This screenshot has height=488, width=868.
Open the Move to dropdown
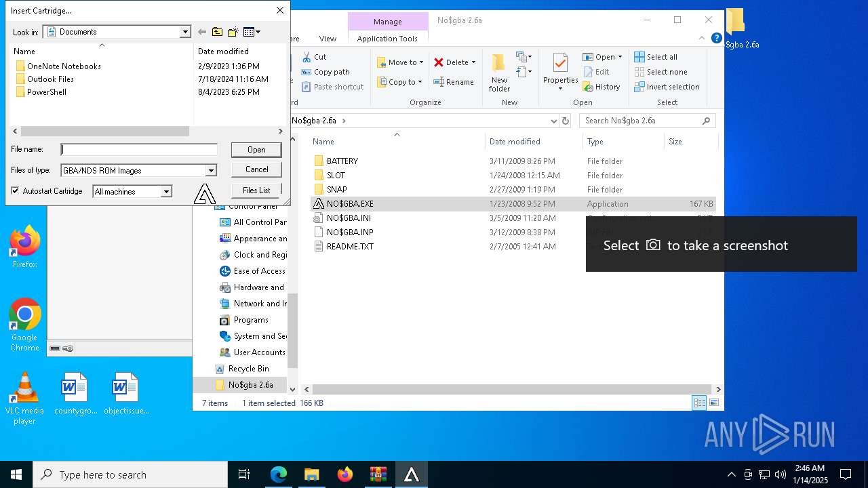400,62
